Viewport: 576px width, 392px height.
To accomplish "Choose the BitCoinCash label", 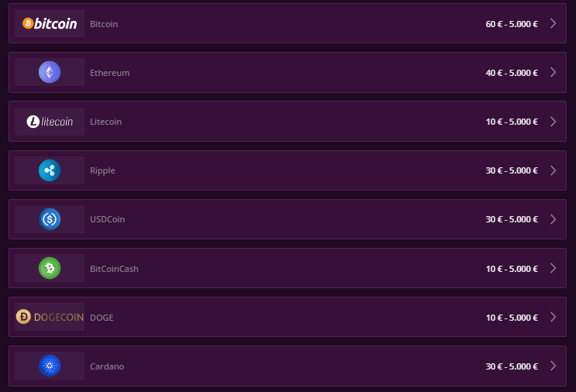I will [114, 269].
